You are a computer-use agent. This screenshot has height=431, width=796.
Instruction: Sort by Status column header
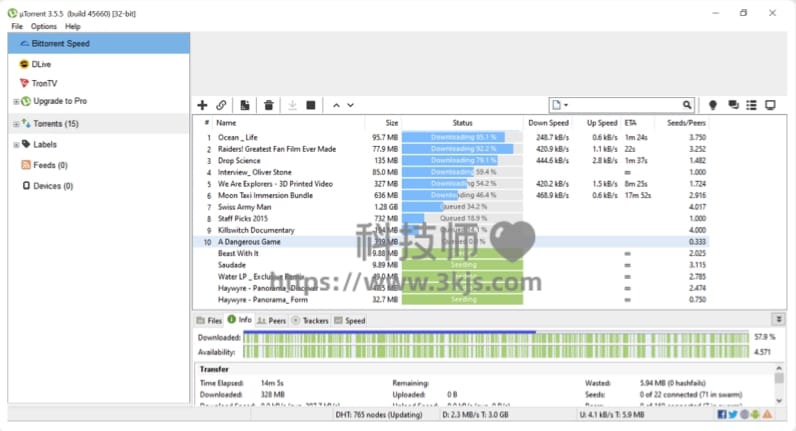[462, 123]
